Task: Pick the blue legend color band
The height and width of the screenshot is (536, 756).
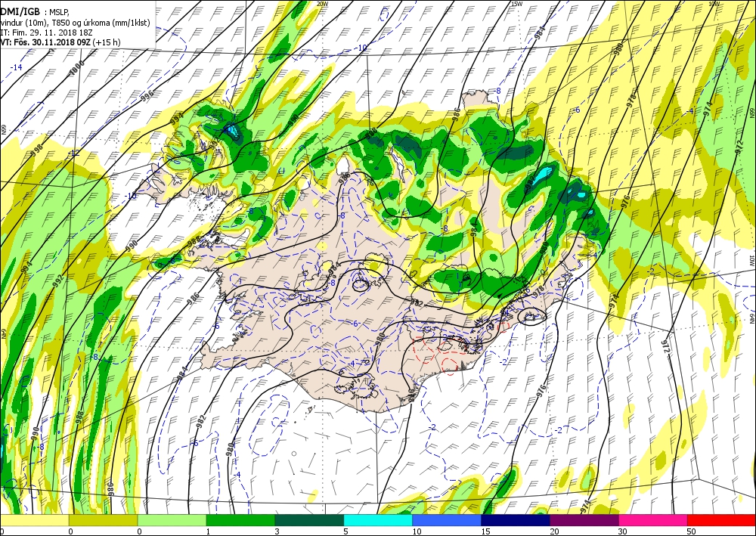Action: coord(447,521)
